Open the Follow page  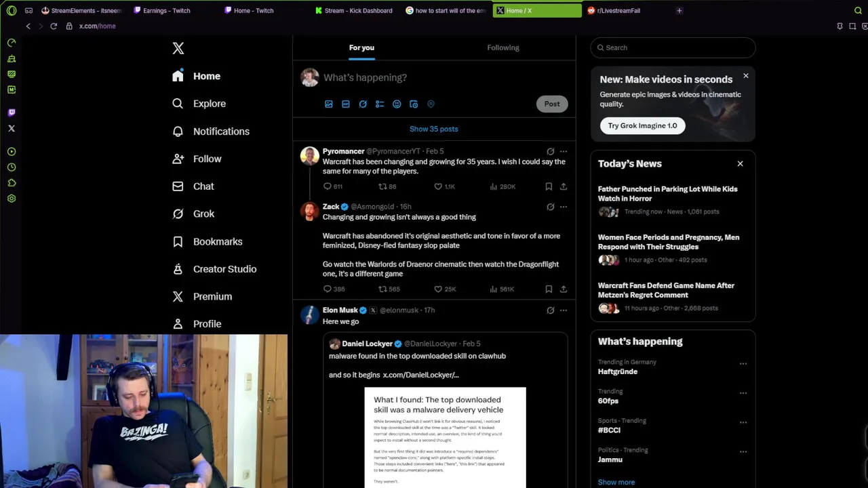[x=197, y=159]
